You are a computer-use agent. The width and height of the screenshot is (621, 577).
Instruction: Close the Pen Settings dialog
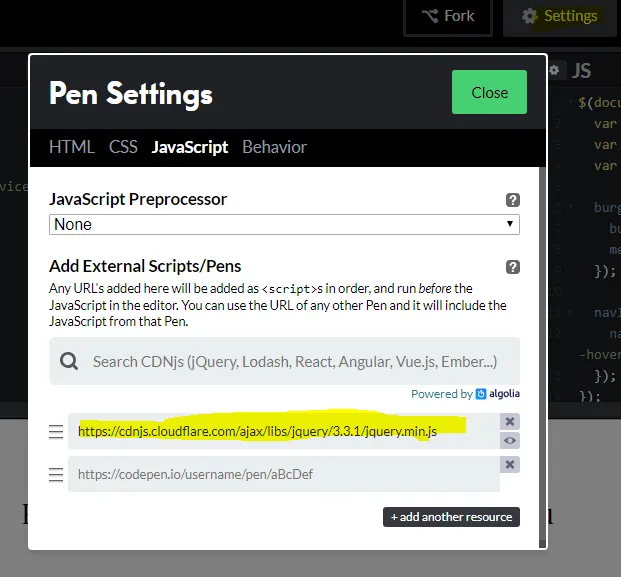[489, 92]
